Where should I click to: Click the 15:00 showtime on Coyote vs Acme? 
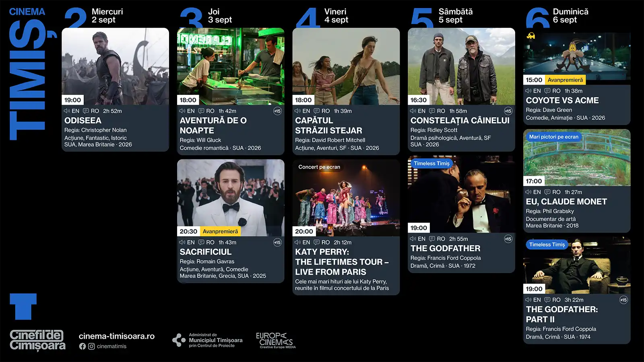(534, 80)
